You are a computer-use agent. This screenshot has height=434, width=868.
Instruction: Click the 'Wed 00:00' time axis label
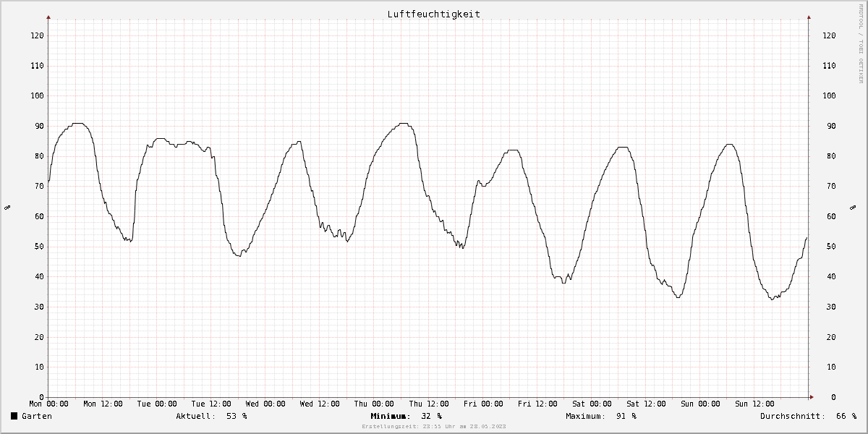pyautogui.click(x=265, y=404)
